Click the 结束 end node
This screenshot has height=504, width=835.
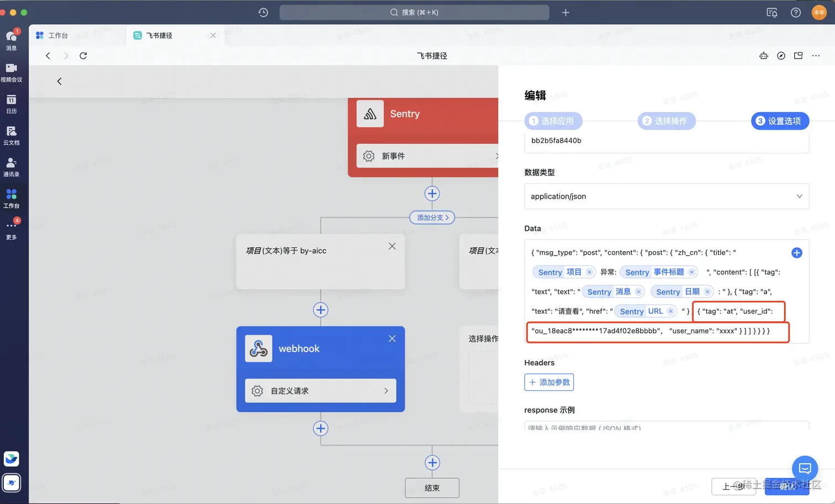432,488
